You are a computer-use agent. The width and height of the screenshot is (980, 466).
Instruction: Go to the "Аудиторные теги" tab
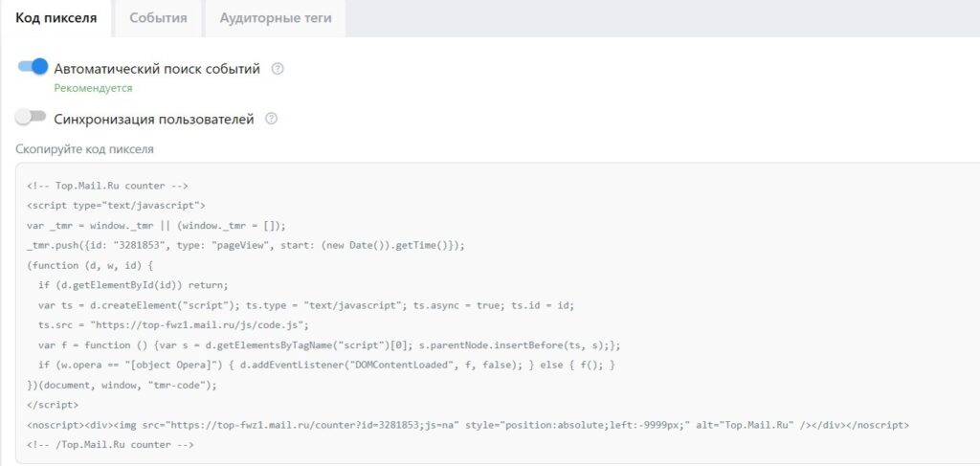(x=274, y=18)
